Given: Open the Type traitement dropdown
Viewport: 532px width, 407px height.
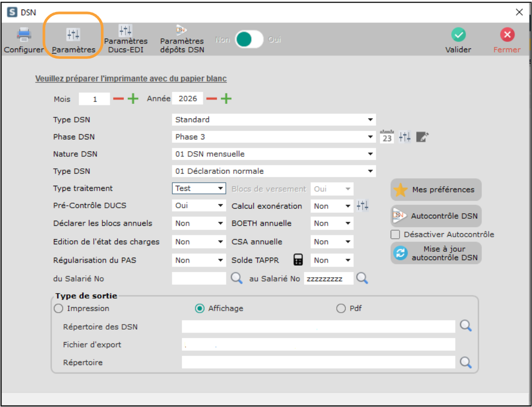Looking at the screenshot, I should (221, 189).
